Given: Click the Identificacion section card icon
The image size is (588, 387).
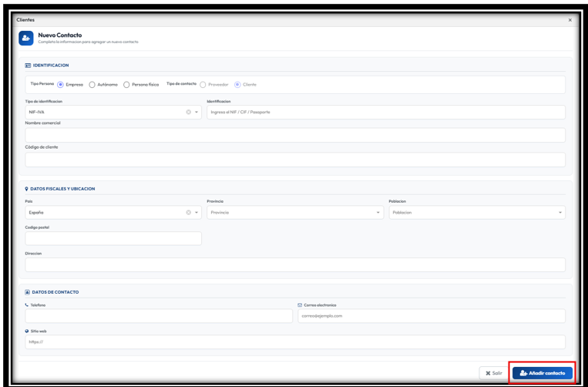Looking at the screenshot, I should pos(28,66).
